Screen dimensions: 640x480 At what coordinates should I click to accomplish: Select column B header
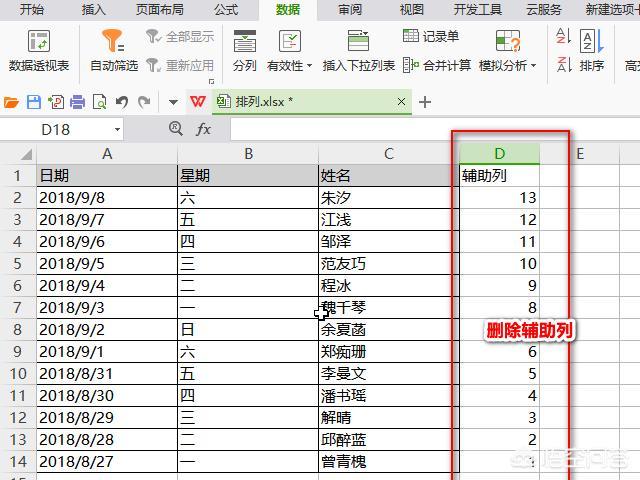pos(248,154)
